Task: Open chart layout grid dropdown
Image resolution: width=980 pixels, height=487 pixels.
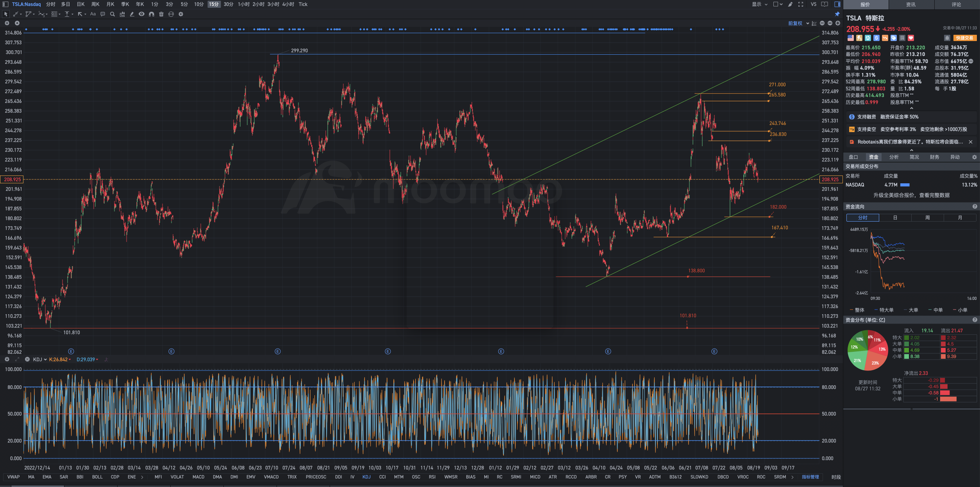Action: (x=778, y=4)
